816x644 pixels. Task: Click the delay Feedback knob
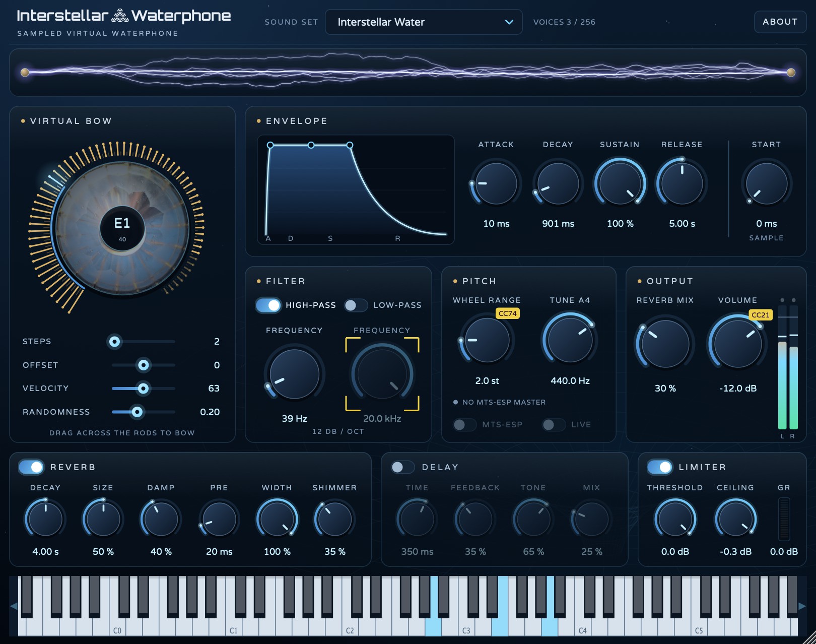click(x=475, y=519)
